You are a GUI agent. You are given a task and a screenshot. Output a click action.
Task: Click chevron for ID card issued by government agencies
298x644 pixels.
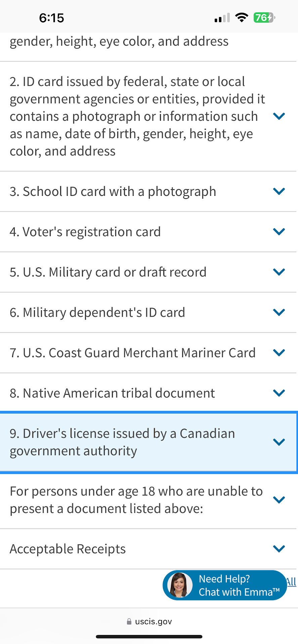279,116
